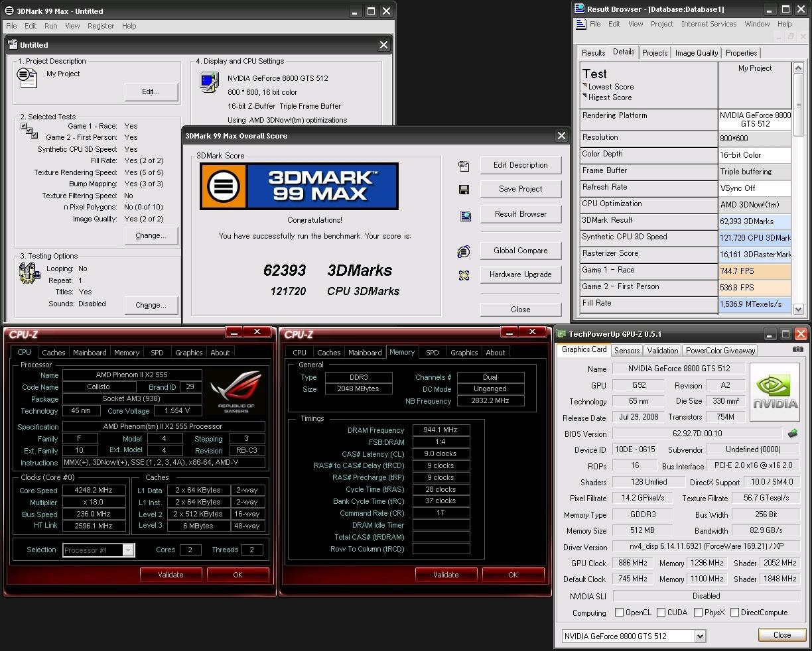The height and width of the screenshot is (651, 812).
Task: Click the 62,393 3DMarks result cell
Action: point(755,221)
